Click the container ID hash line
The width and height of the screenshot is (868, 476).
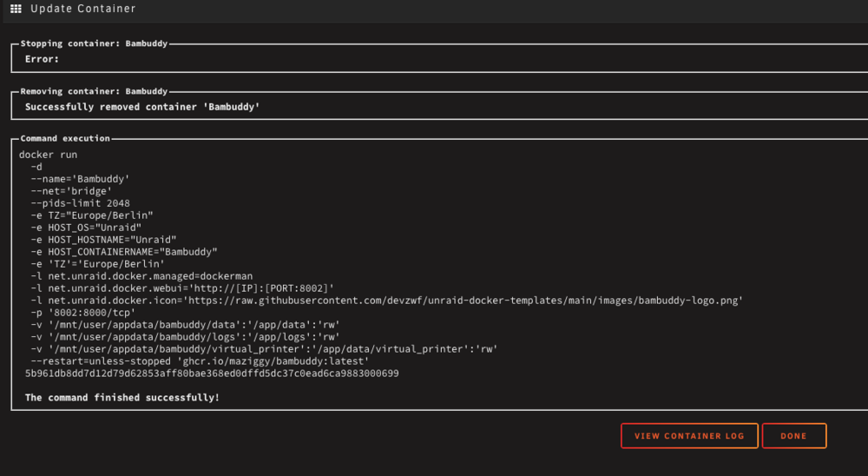[x=212, y=374]
